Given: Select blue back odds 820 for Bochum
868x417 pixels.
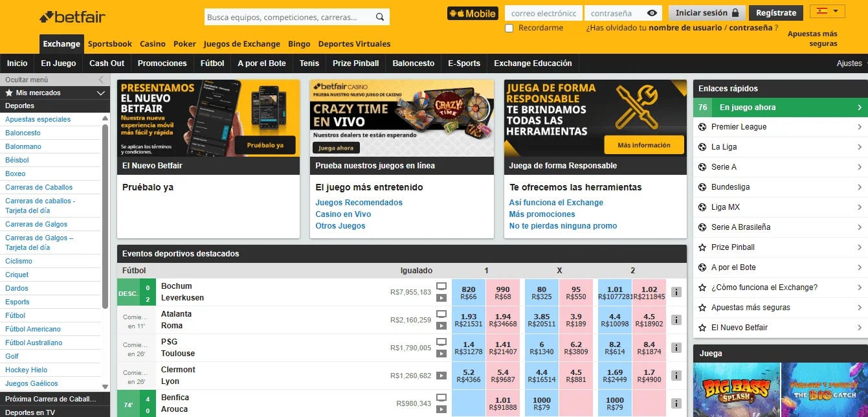Looking at the screenshot, I should click(x=469, y=293).
